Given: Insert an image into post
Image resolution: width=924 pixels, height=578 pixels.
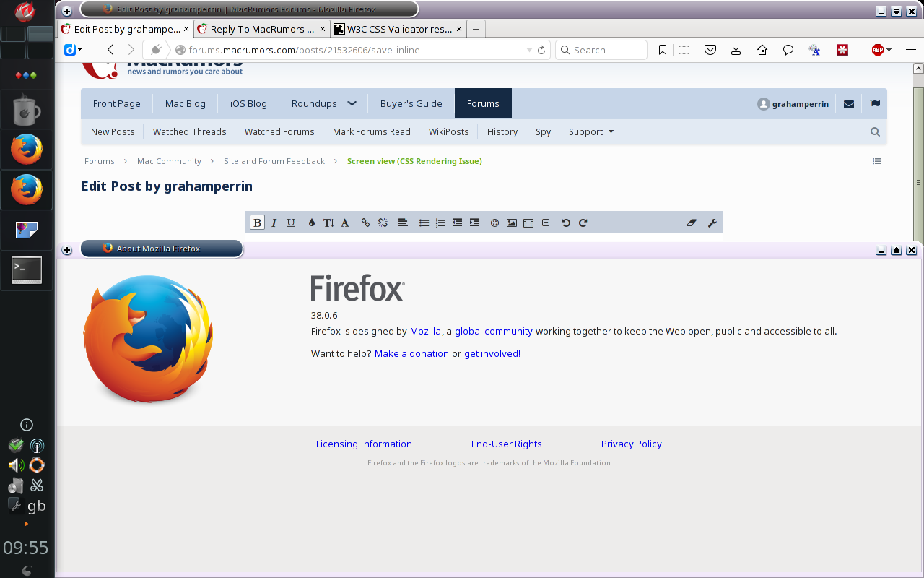Looking at the screenshot, I should (511, 223).
